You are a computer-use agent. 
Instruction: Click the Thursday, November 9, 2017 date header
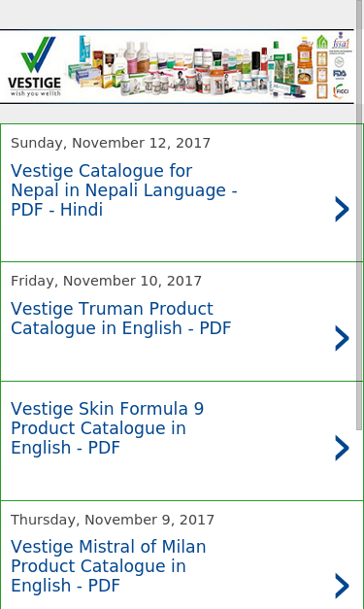pos(113,520)
